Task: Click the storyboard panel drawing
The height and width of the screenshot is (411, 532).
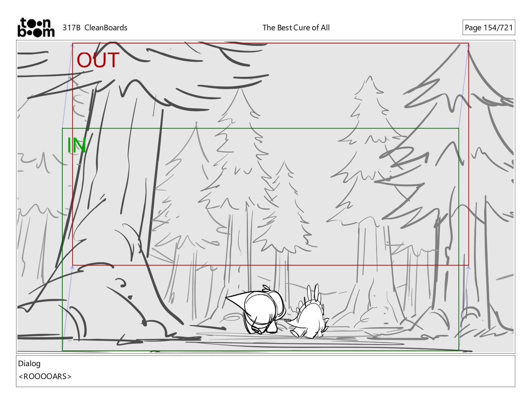Action: (x=265, y=197)
